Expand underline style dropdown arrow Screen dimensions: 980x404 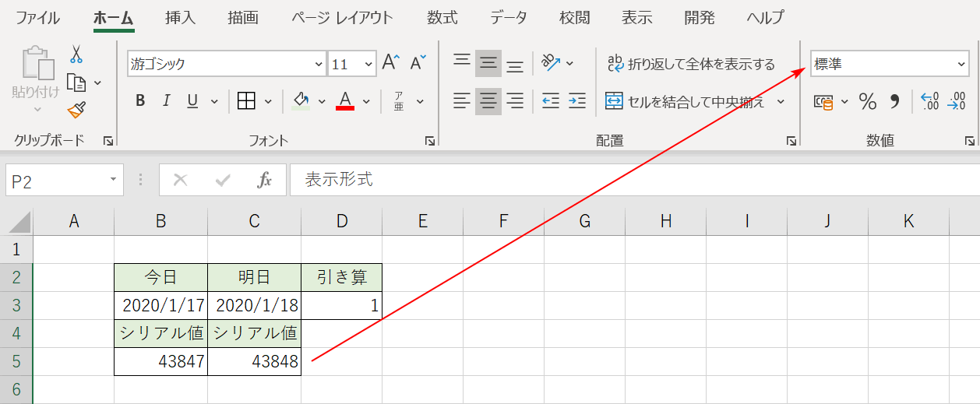pyautogui.click(x=213, y=101)
